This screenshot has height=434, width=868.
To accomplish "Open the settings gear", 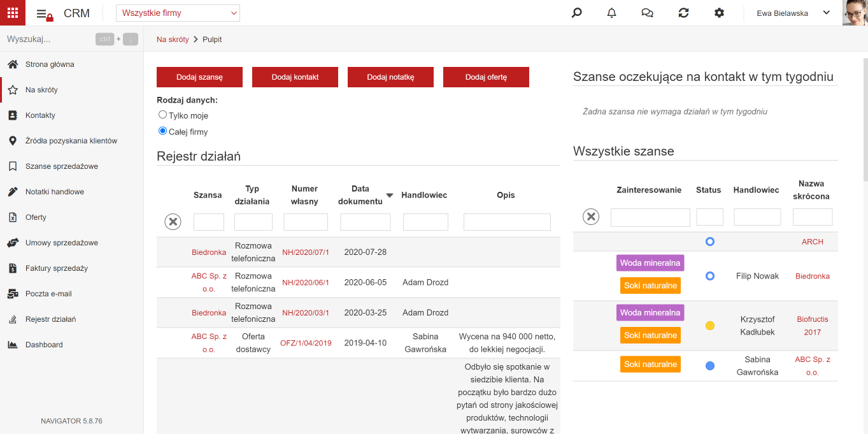I will click(x=719, y=13).
